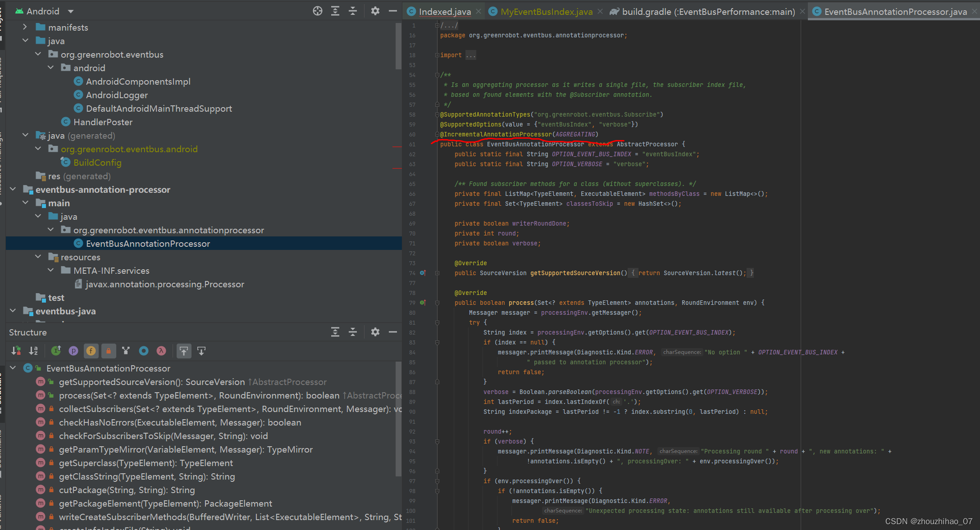Collapse the java (generated) folder
The image size is (980, 530).
coord(25,136)
